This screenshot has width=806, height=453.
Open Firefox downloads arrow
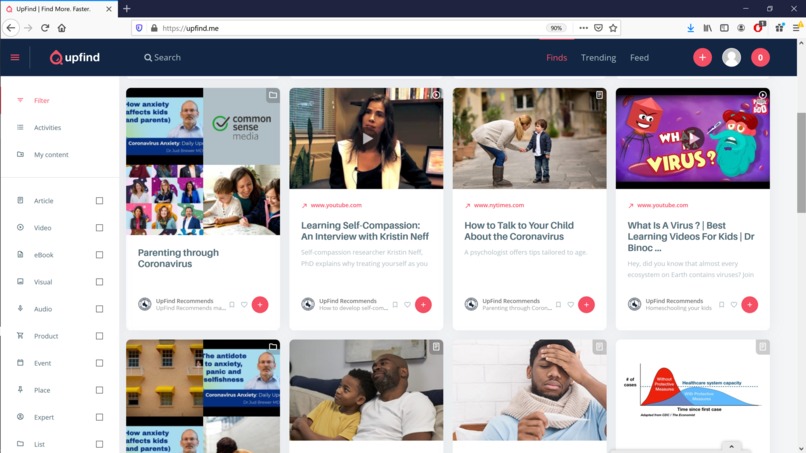tap(690, 28)
